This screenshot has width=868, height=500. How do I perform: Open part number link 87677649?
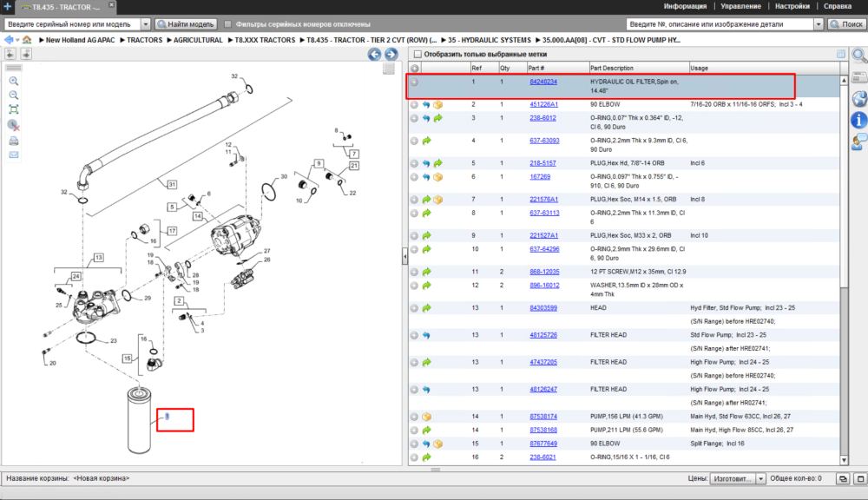543,444
